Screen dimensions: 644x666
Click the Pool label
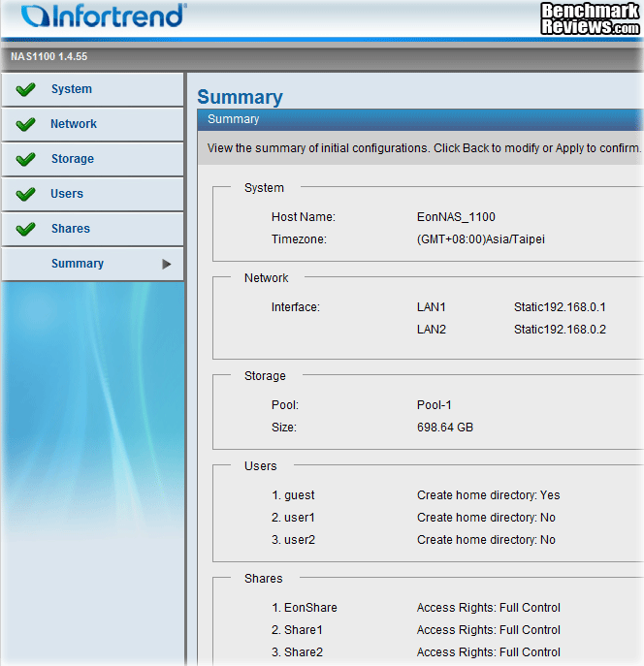tap(285, 405)
